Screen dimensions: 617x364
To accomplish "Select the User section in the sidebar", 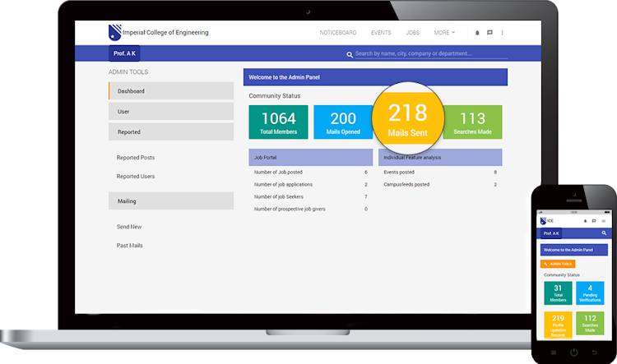I will tap(171, 111).
